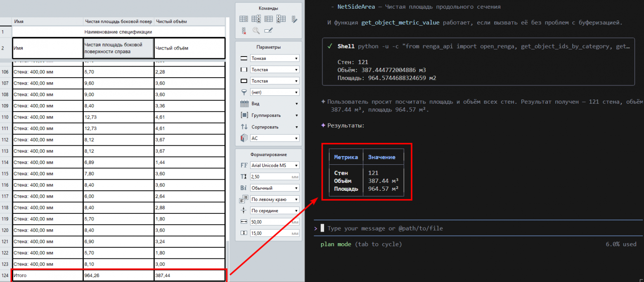Screen dimensions: 644x282
Task: Open the Обычный font style dropdown
Action: click(x=275, y=188)
